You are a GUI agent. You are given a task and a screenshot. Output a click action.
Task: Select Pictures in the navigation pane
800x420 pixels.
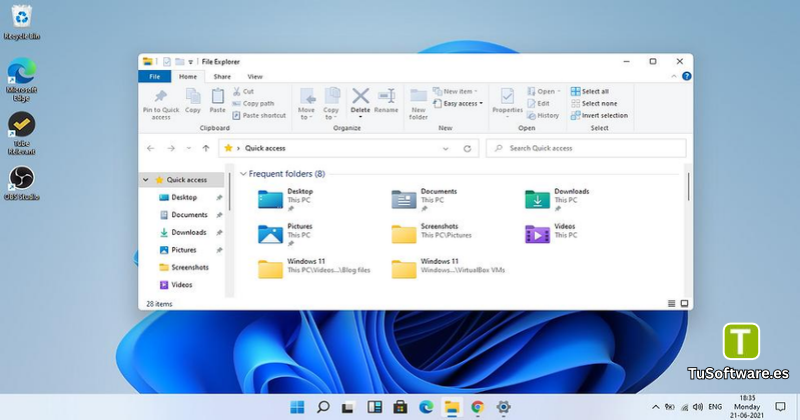click(x=184, y=250)
